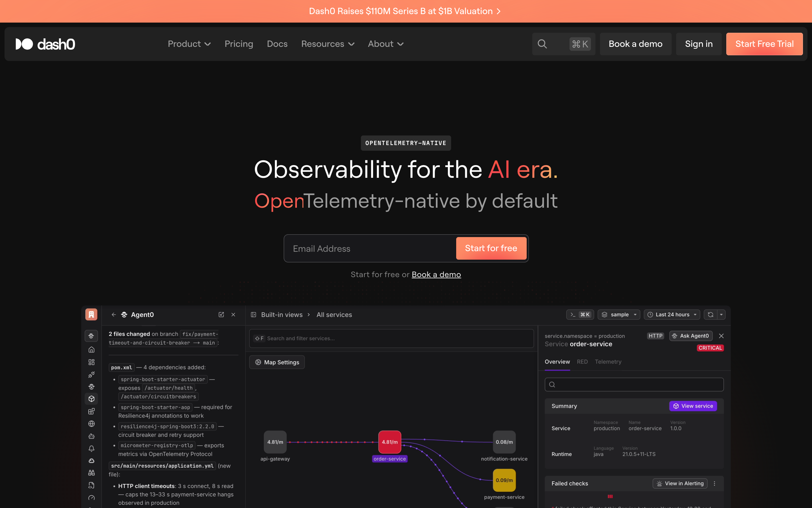Click the Start for free button
Viewport: 812px width, 508px height.
(491, 248)
